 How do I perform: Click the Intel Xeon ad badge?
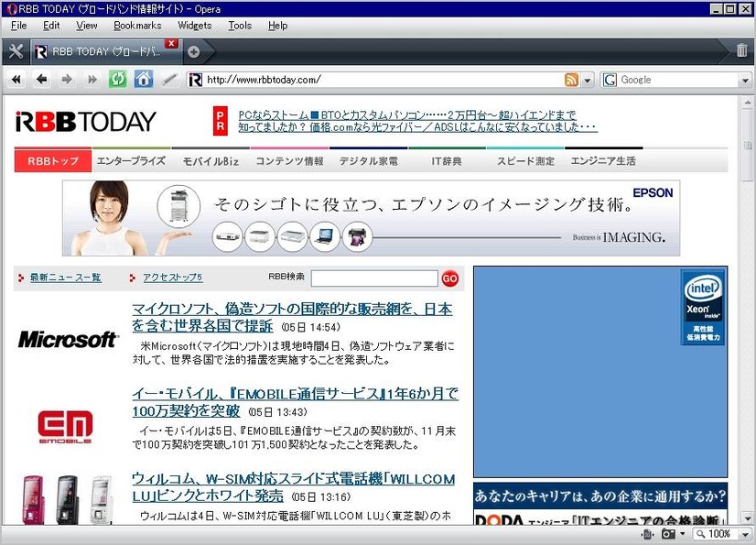pos(704,308)
